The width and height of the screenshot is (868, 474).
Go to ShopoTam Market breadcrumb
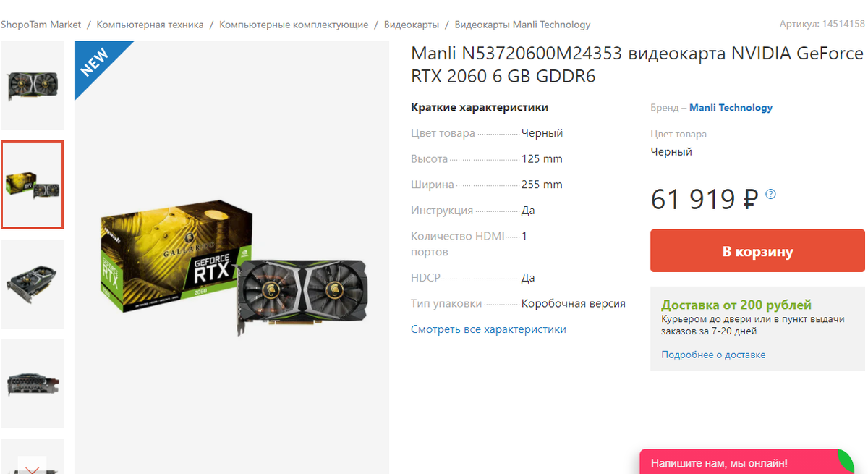coord(41,25)
